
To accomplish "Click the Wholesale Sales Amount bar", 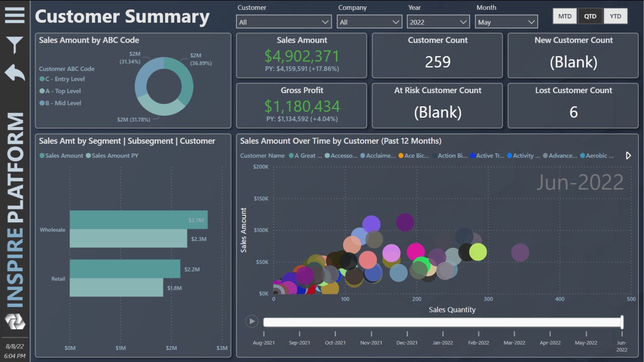I will 138,220.
